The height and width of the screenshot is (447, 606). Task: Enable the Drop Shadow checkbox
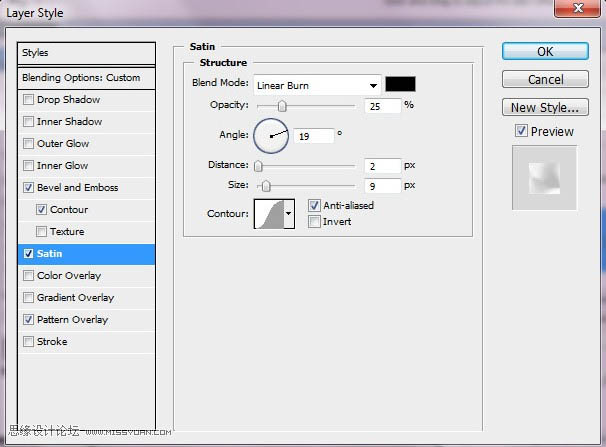[x=28, y=100]
